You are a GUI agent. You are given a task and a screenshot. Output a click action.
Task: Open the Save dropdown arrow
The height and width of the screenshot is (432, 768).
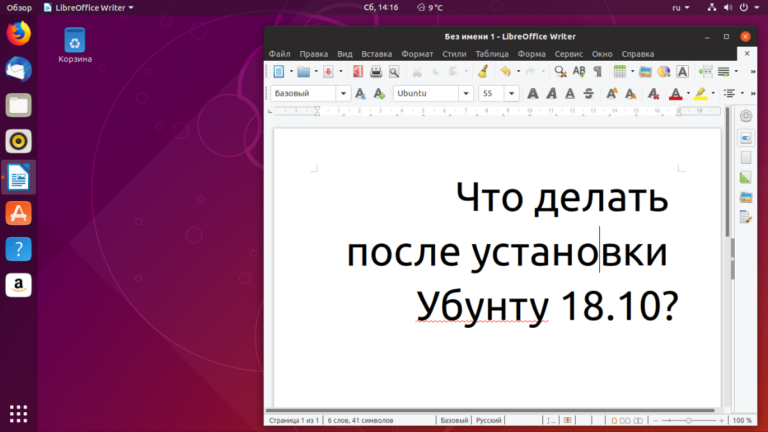pos(341,72)
